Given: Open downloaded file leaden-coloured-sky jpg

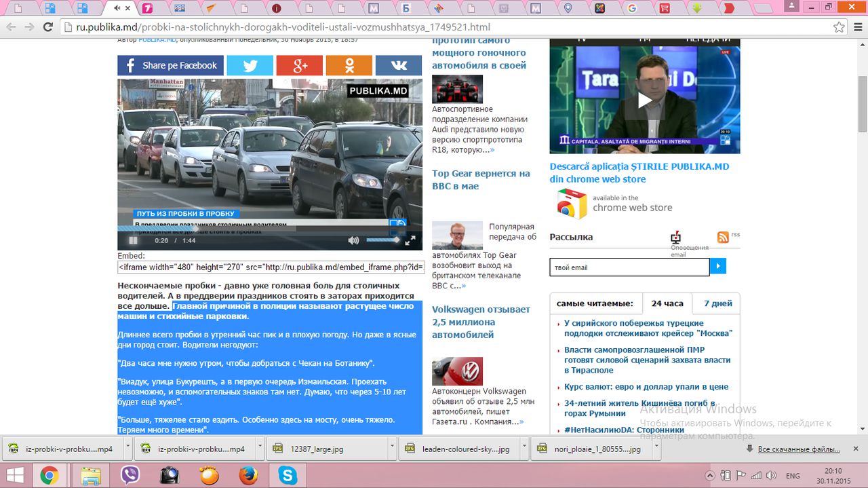Looking at the screenshot, I should point(460,449).
